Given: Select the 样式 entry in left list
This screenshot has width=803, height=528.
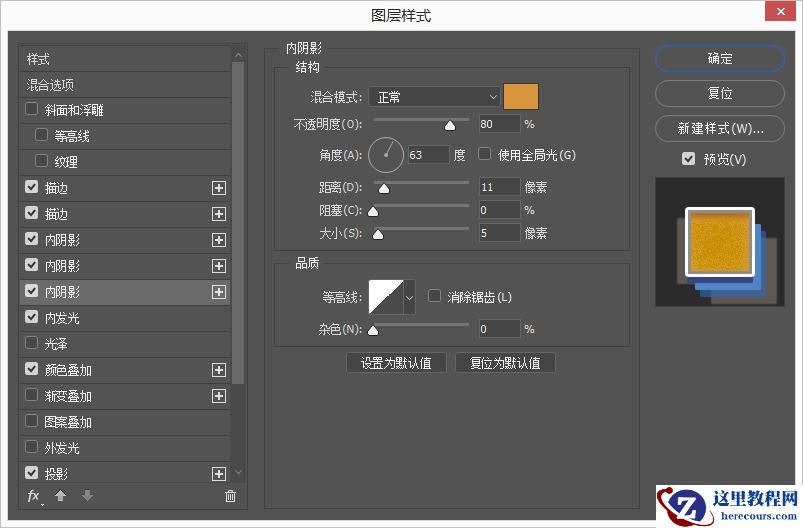Looking at the screenshot, I should pyautogui.click(x=125, y=59).
